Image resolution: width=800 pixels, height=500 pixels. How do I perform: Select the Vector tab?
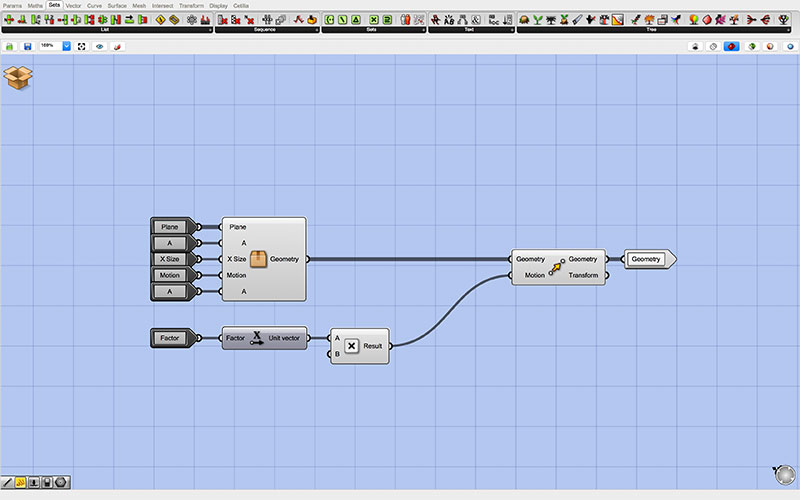click(73, 6)
